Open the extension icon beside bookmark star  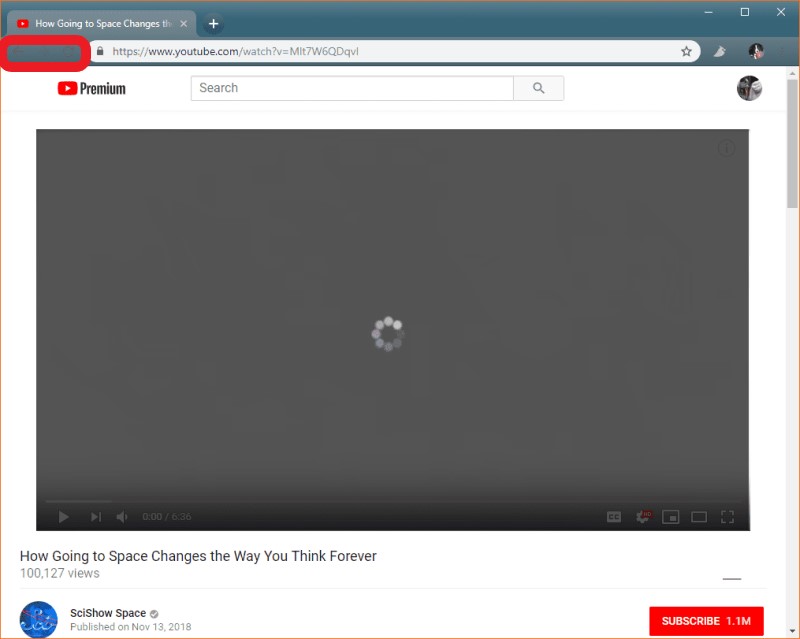point(719,51)
